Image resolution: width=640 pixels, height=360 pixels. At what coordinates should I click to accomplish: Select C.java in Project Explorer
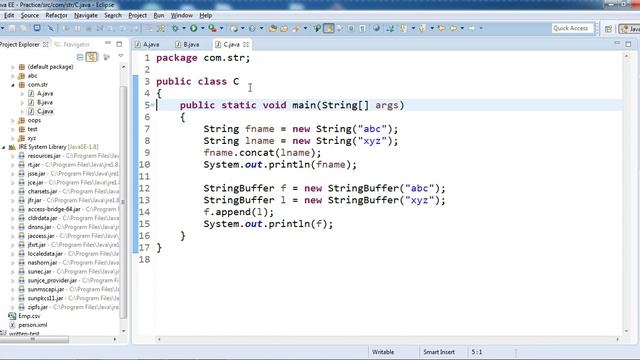point(44,111)
